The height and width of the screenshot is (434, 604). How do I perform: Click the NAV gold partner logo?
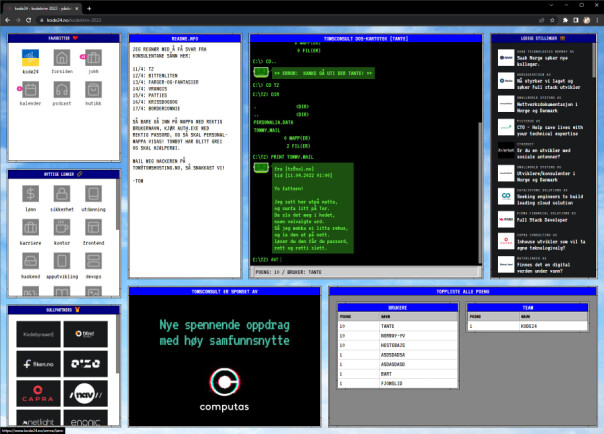(x=86, y=394)
